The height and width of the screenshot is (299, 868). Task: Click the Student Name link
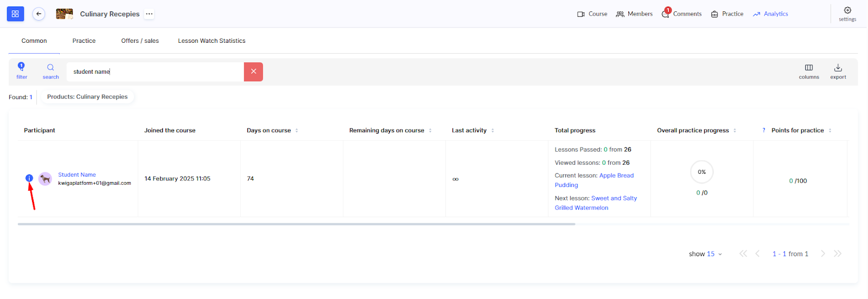pyautogui.click(x=77, y=175)
